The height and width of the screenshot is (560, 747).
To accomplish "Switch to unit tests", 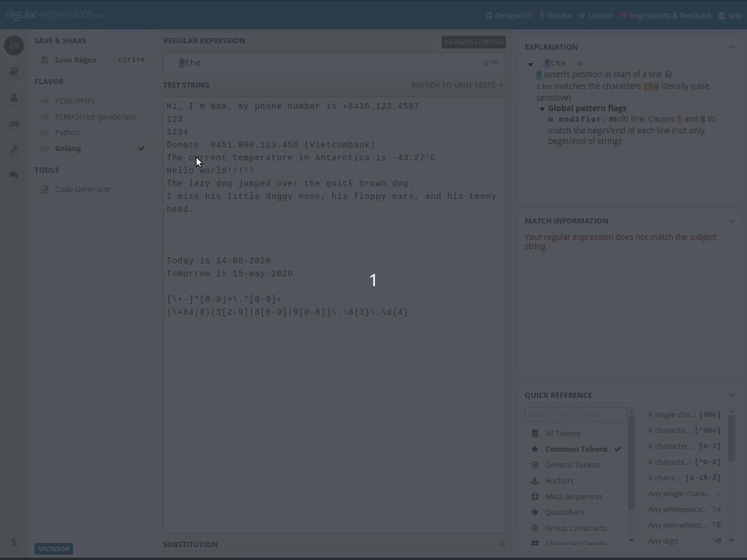I will [457, 85].
